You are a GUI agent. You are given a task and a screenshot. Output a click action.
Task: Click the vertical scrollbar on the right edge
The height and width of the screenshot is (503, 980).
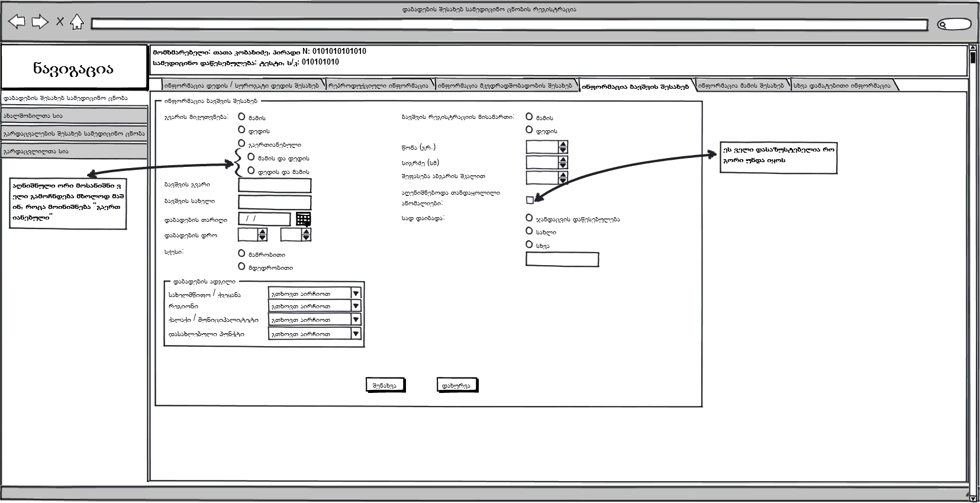pyautogui.click(x=973, y=266)
